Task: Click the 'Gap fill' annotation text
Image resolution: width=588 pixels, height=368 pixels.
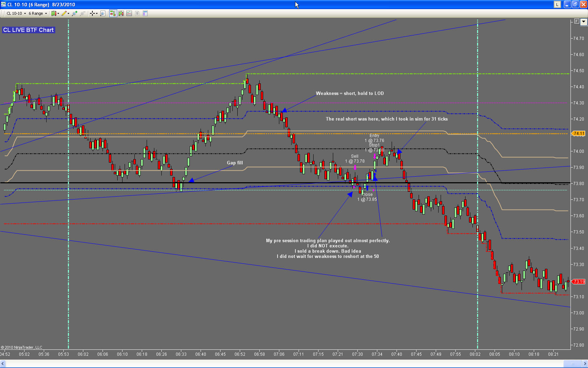Action: coord(235,163)
